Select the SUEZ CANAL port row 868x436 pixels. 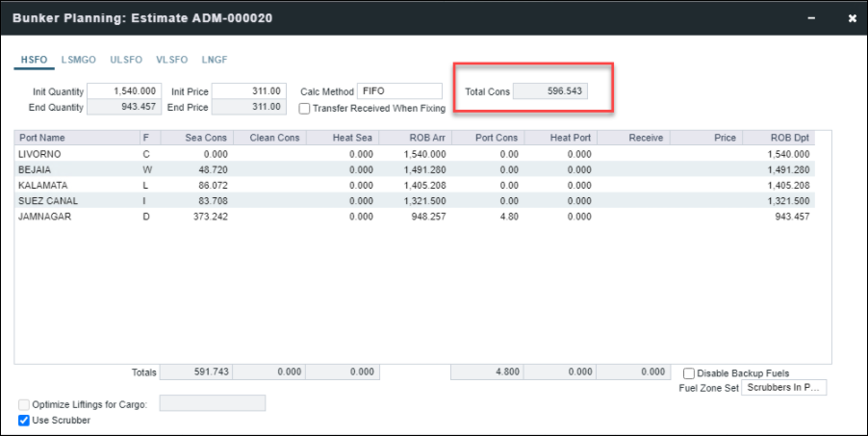pyautogui.click(x=48, y=201)
